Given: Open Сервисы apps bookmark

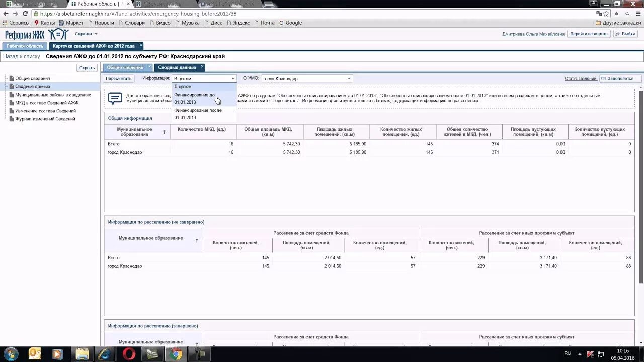Looking at the screenshot, I should [16, 23].
